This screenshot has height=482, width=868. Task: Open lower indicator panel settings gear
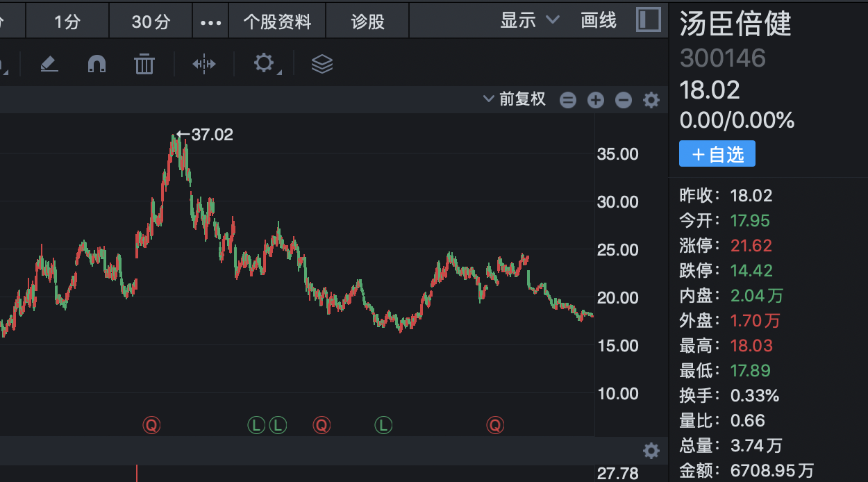pos(651,451)
